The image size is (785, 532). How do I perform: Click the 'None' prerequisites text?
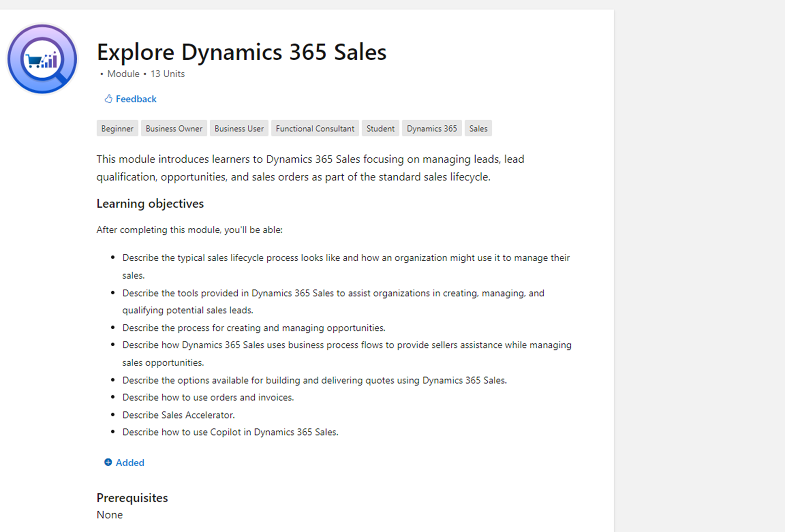point(109,515)
